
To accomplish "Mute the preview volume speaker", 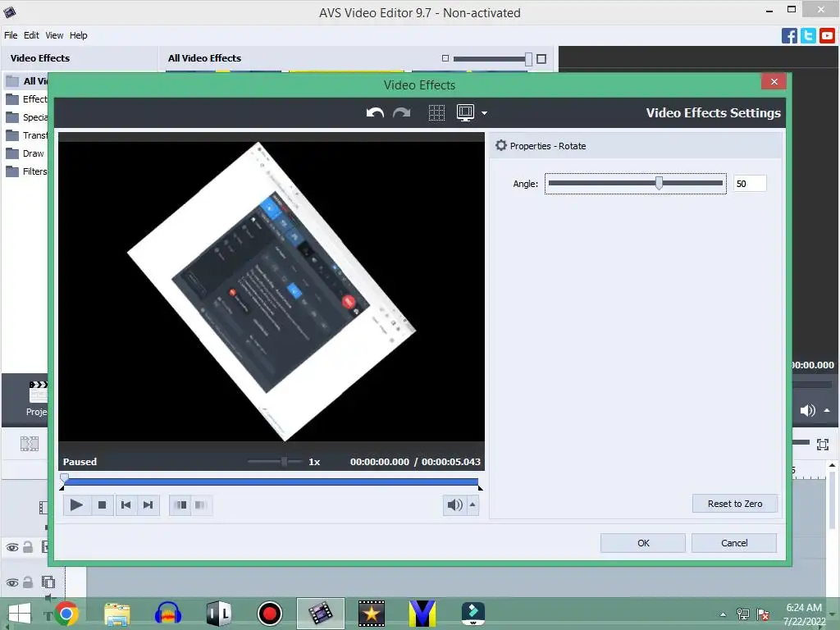I will click(x=454, y=504).
